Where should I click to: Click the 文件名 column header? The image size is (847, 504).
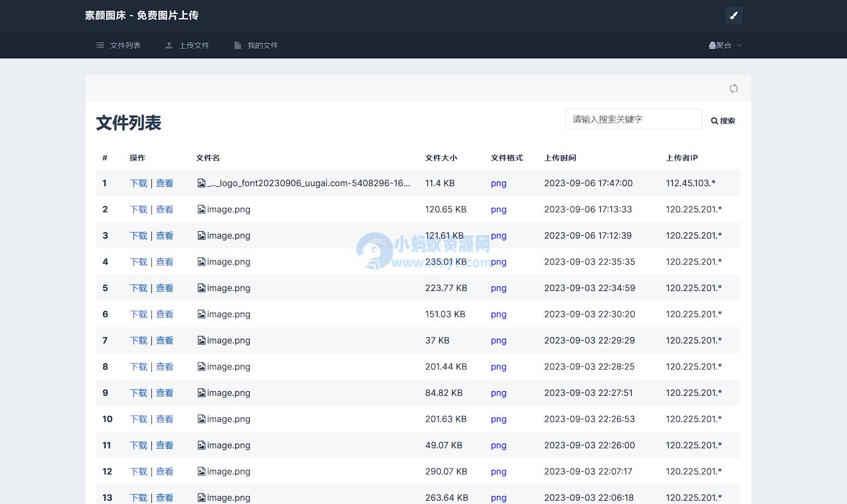(x=208, y=158)
